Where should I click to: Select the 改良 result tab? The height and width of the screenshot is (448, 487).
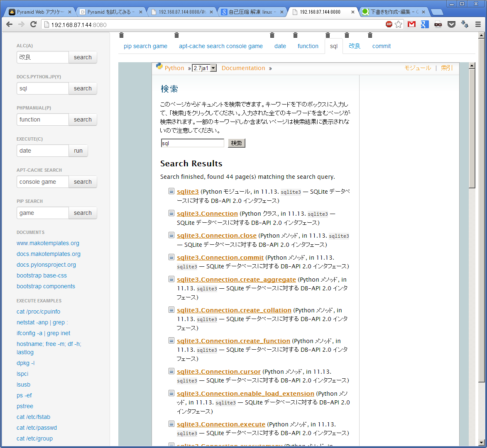click(x=355, y=46)
